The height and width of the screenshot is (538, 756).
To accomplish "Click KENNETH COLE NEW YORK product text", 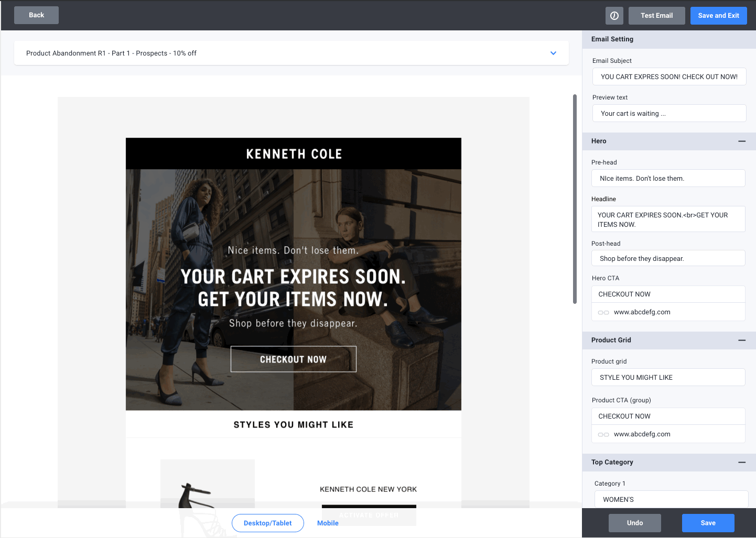I will [x=369, y=489].
